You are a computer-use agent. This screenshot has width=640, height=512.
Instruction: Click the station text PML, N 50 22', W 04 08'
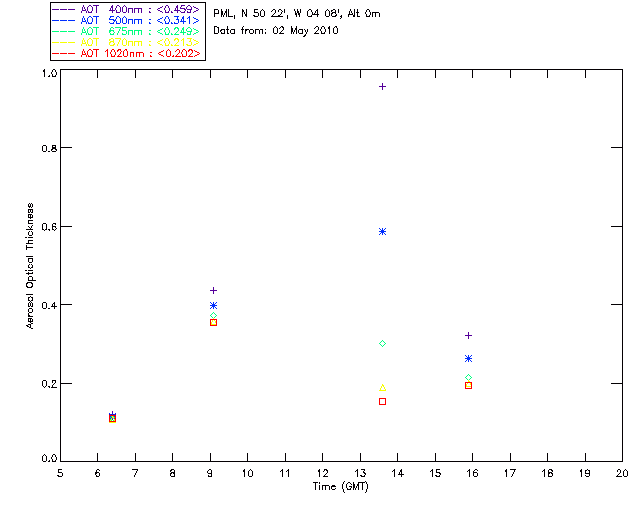click(x=278, y=13)
